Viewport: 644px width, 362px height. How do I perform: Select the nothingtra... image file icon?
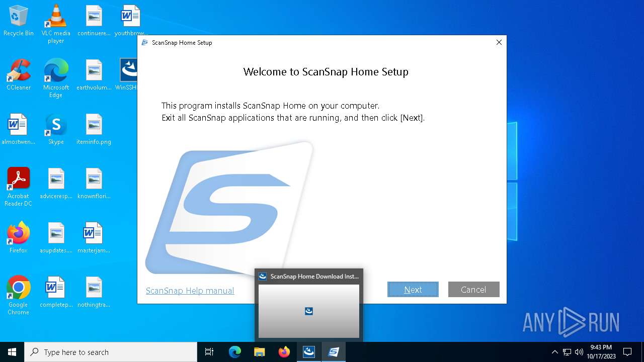tap(94, 293)
